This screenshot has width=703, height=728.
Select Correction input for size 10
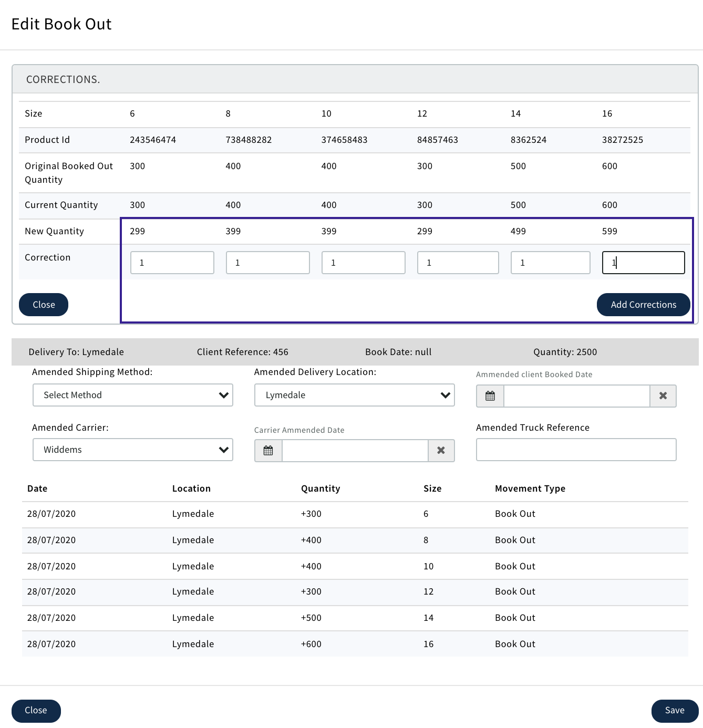364,263
